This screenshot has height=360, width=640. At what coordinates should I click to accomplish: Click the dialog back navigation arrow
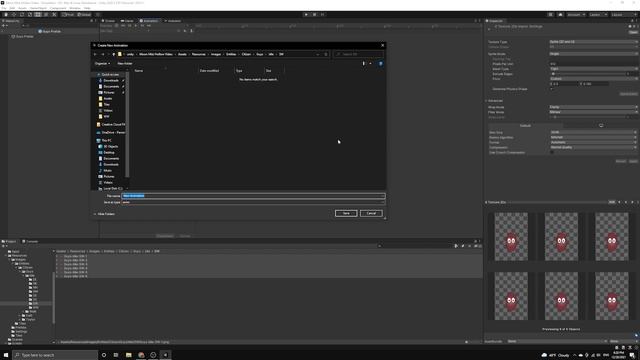95,54
